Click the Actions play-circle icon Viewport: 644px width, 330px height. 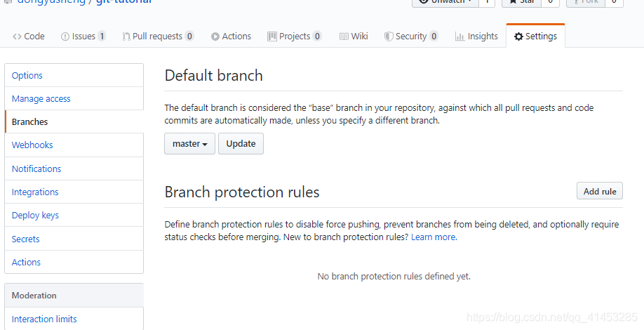click(x=215, y=37)
